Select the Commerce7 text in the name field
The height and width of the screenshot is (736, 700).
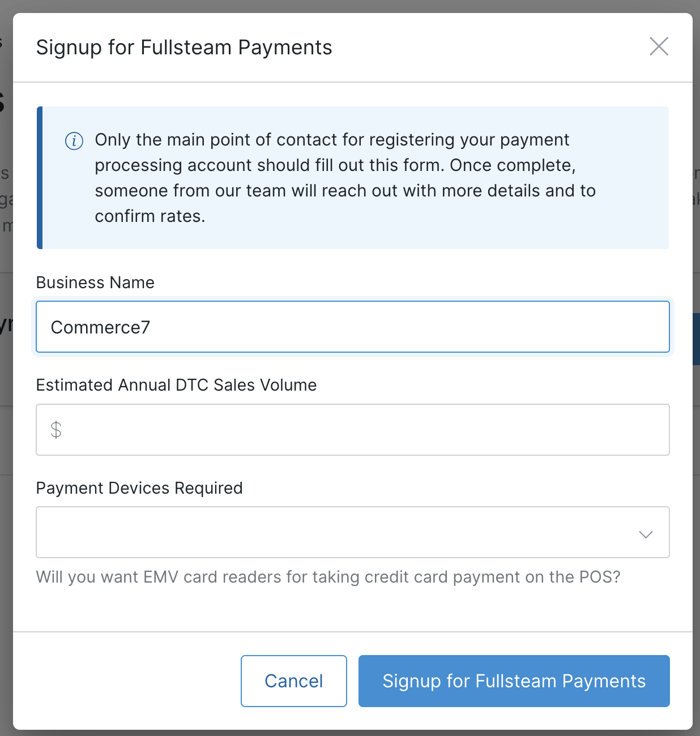coord(100,327)
